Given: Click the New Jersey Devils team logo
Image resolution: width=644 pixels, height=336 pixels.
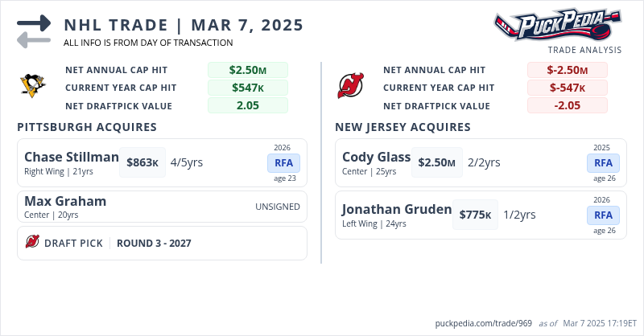Looking at the screenshot, I should (x=350, y=86).
